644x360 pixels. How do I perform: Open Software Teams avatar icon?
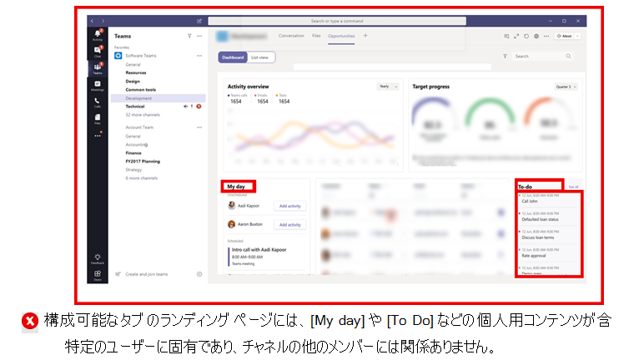[x=118, y=55]
